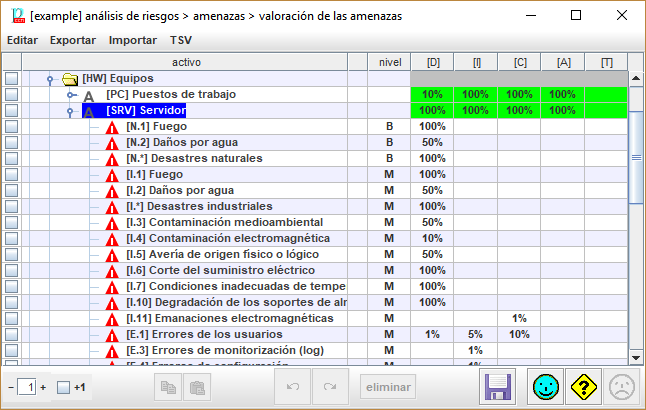This screenshot has height=410, width=646.
Task: Open the Exportar menu
Action: point(72,40)
